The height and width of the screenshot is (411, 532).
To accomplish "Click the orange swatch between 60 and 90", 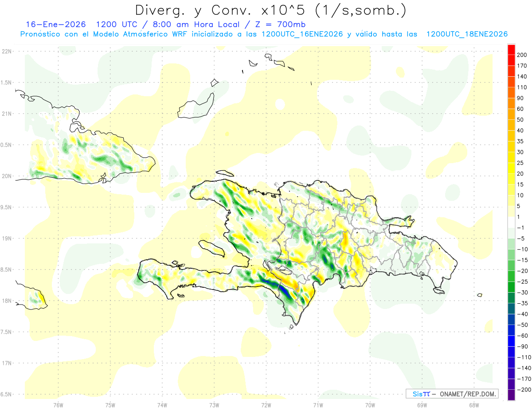I will click(511, 104).
